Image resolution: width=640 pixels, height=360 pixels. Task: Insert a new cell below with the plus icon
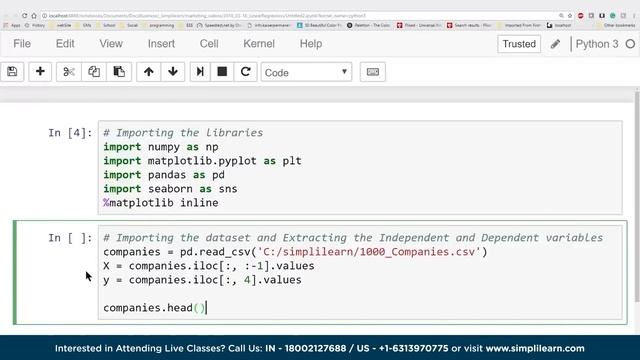(40, 72)
